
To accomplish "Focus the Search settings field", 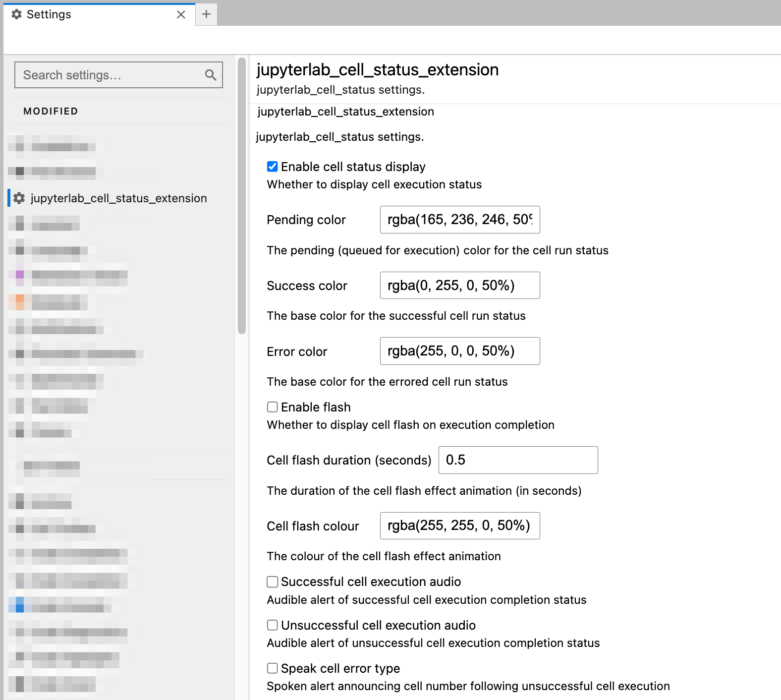I will pos(118,75).
